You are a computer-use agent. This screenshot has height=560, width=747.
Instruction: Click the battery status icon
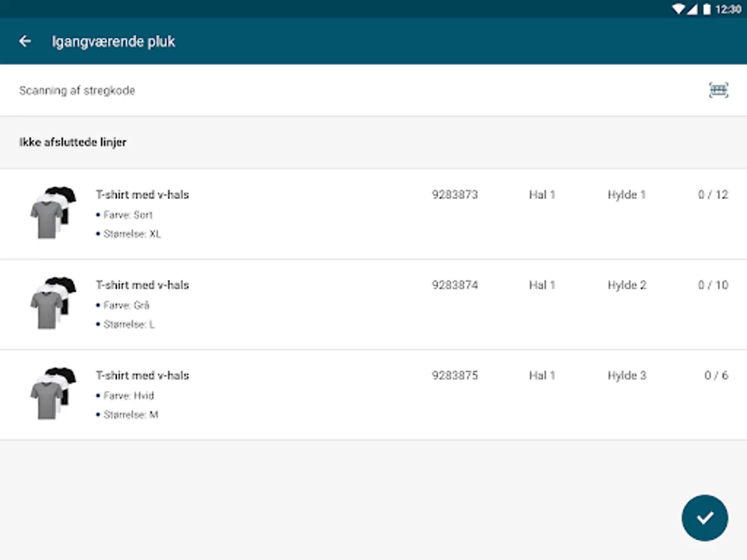(707, 9)
